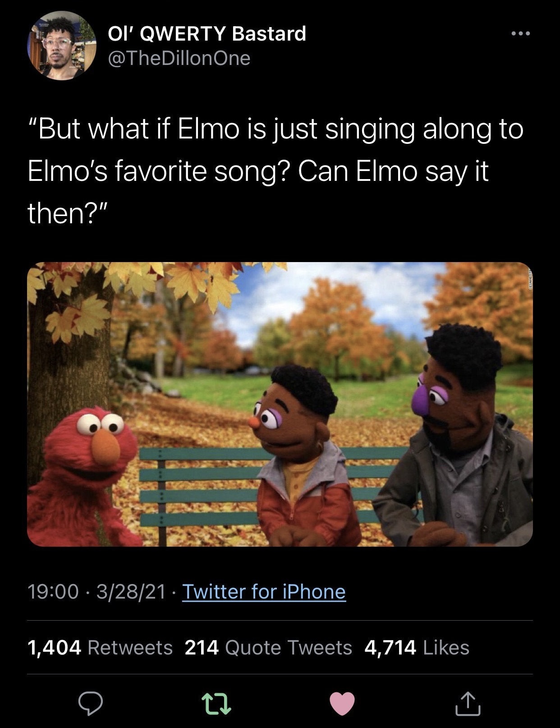Undo the retweet using the green arrows icon
The width and height of the screenshot is (560, 728).
click(216, 704)
